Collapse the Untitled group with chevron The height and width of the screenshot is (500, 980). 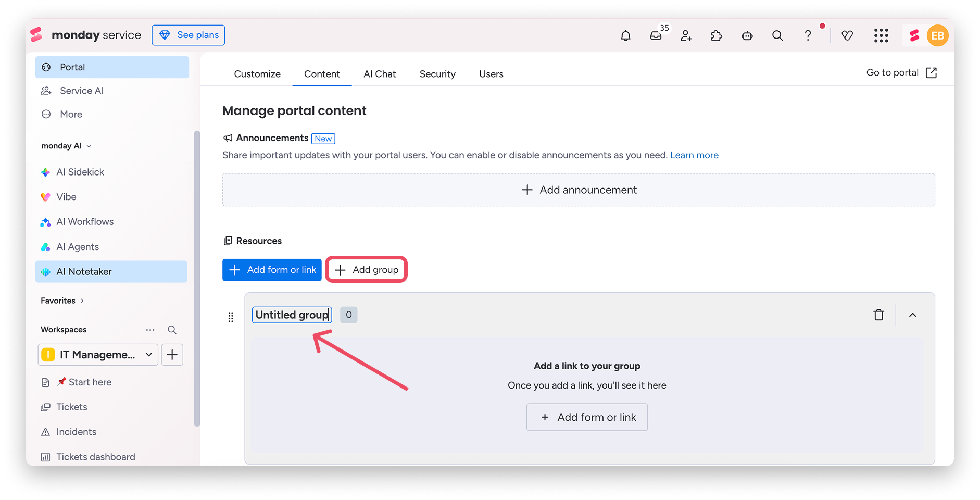click(x=913, y=315)
